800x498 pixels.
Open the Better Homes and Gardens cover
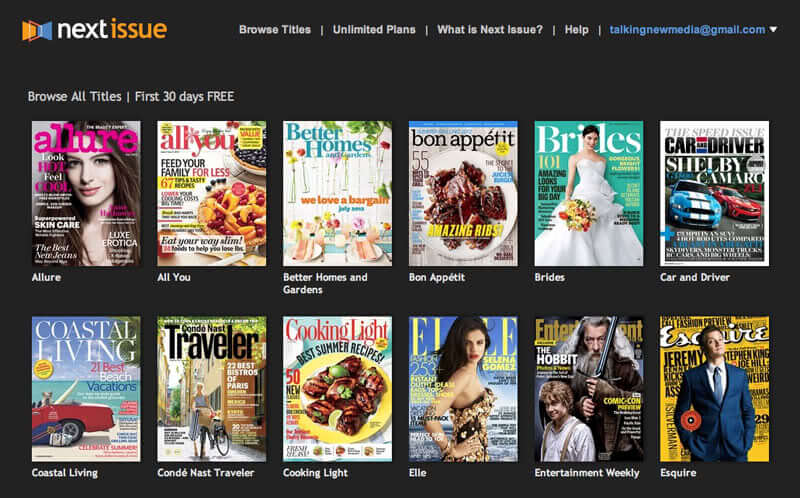click(x=337, y=193)
